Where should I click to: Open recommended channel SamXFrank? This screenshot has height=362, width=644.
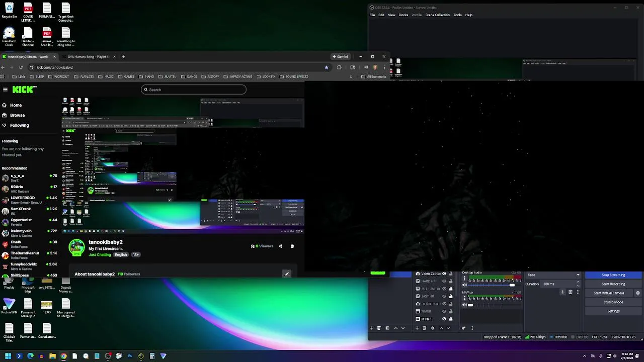29,211
